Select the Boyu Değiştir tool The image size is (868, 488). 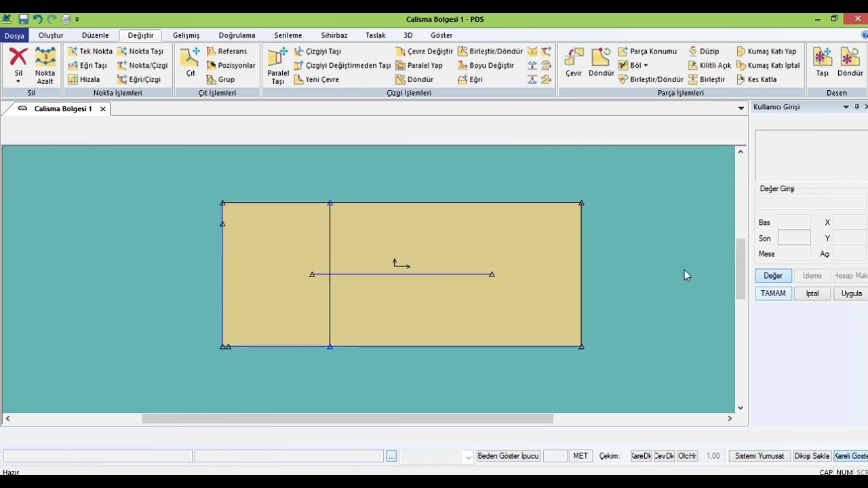point(486,66)
